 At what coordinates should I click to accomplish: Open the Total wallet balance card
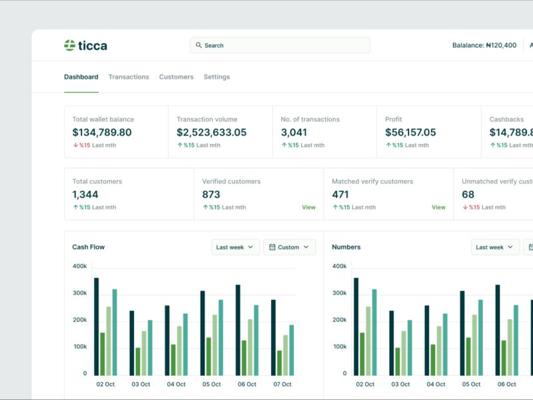(116, 132)
